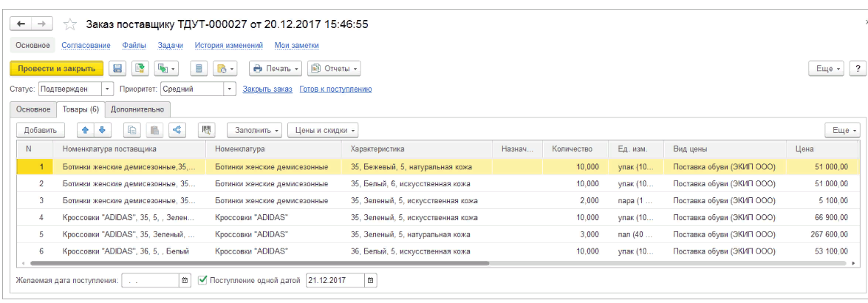Click the Желаемая дата поступления field
868x303 pixels.
150,281
